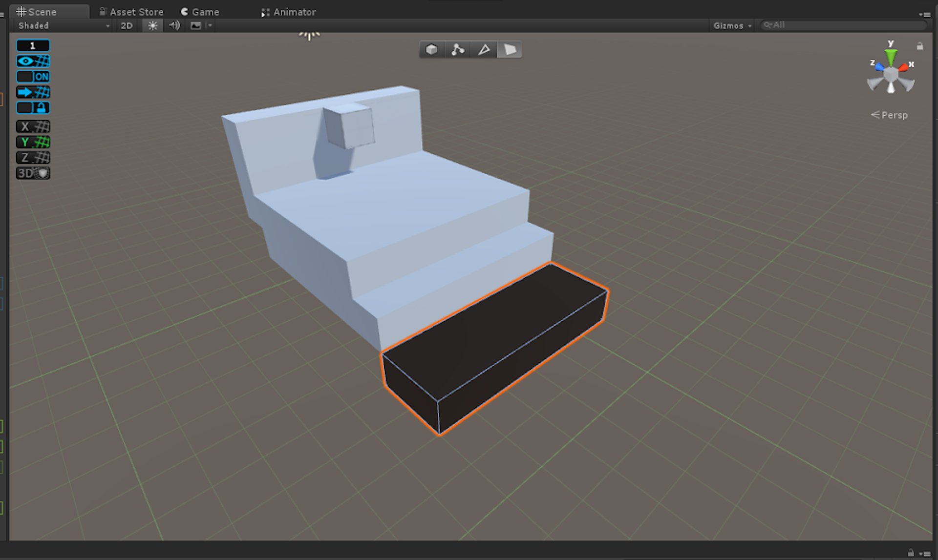Click the gray left-facing gizmo cone
Screen dimensions: 938x560
pos(875,83)
